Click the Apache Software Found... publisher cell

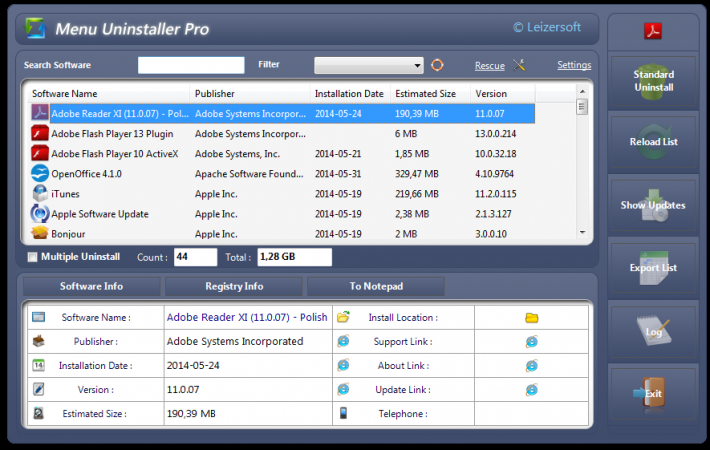point(249,174)
